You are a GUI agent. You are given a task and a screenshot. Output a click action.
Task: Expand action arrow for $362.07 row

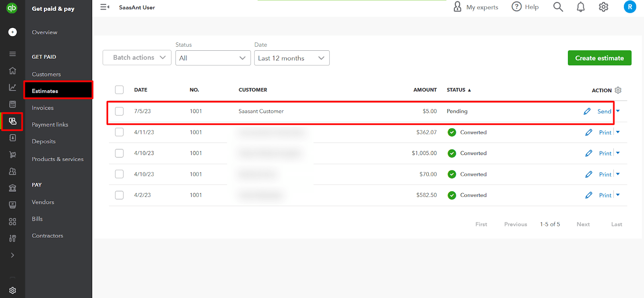pyautogui.click(x=618, y=132)
